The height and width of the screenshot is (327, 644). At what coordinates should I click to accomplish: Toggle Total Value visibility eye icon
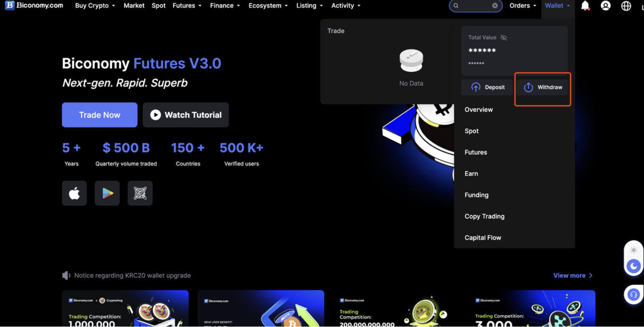point(504,38)
